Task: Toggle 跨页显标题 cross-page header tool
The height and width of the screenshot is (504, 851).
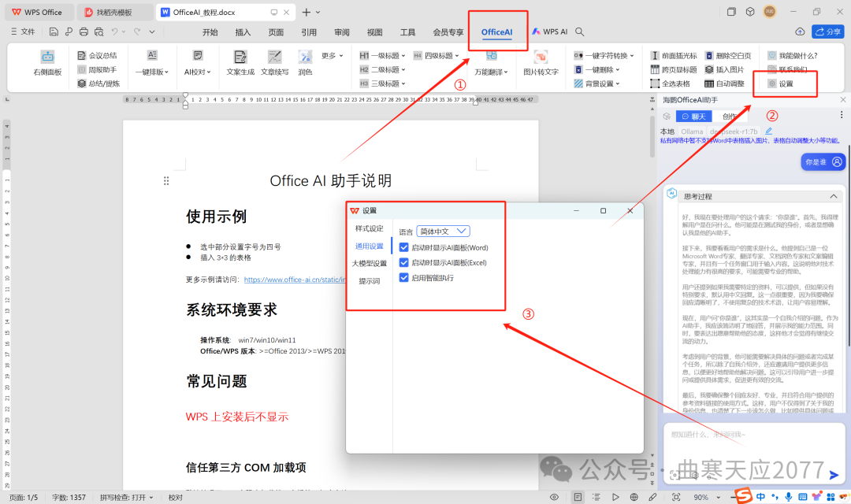Action: (x=674, y=69)
